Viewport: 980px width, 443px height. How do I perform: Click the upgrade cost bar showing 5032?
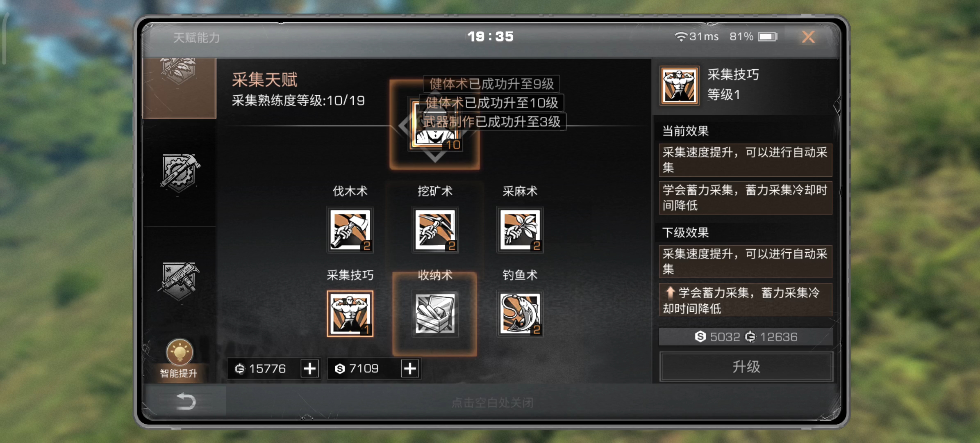746,337
